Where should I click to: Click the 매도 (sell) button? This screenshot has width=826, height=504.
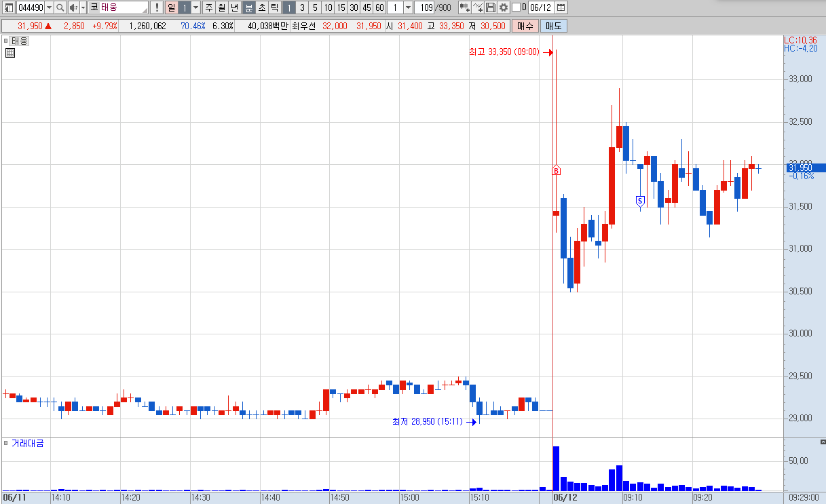click(554, 26)
